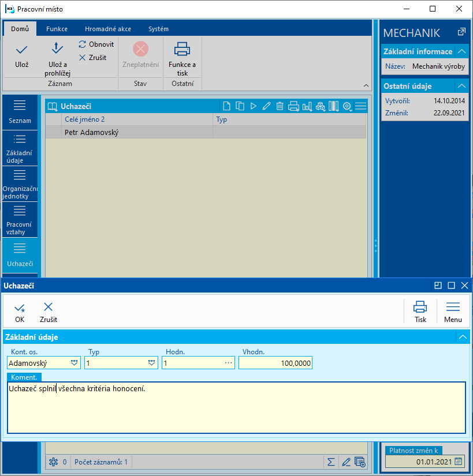Click Zrušit in the Záznam ribbon group

pyautogui.click(x=92, y=58)
